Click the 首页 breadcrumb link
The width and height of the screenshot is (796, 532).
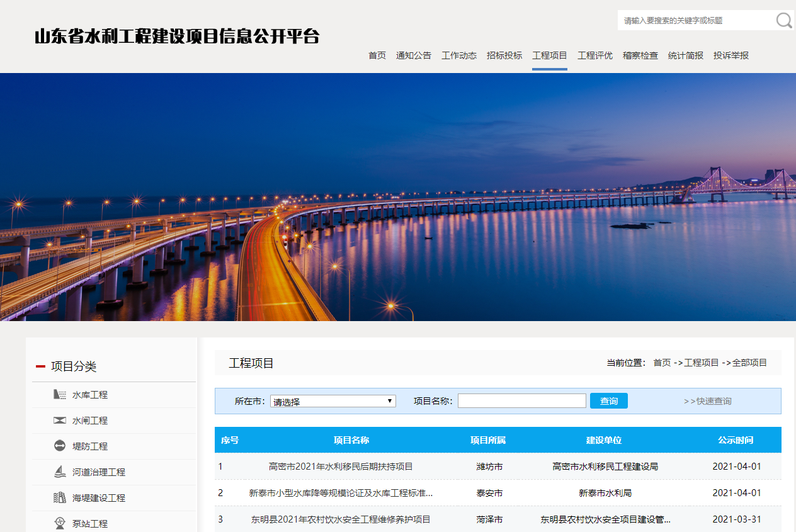tap(662, 363)
